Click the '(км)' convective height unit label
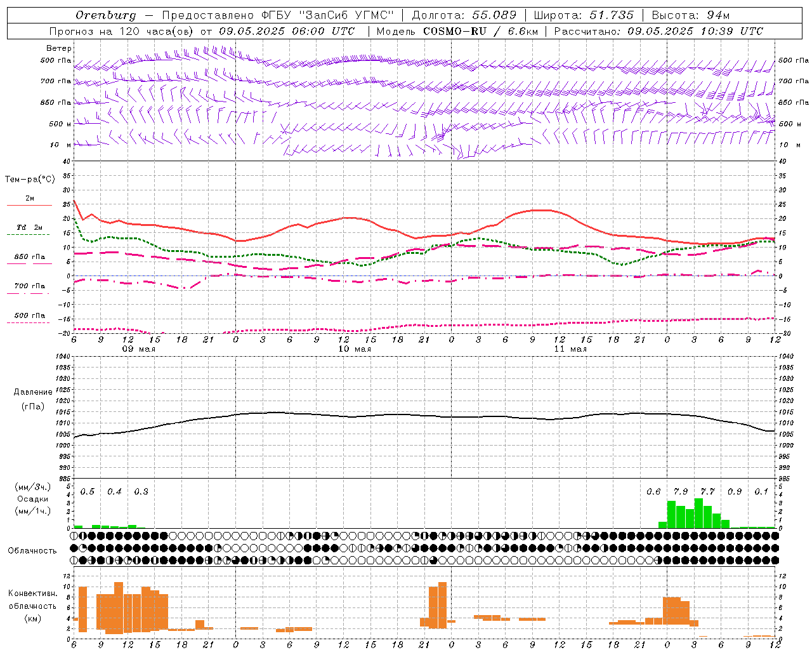This screenshot has height=650, width=812. [x=33, y=618]
